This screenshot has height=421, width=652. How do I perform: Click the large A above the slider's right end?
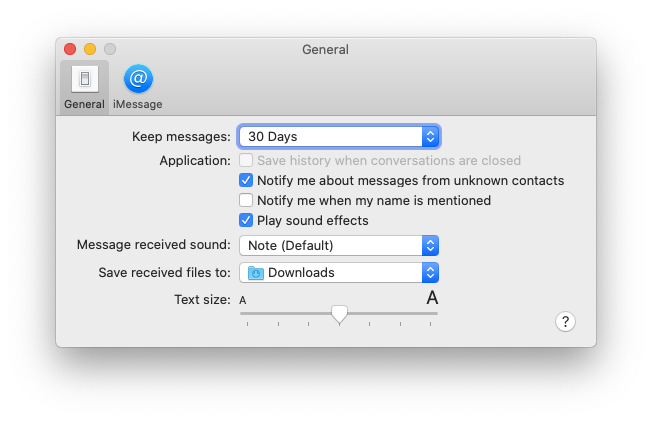[432, 298]
